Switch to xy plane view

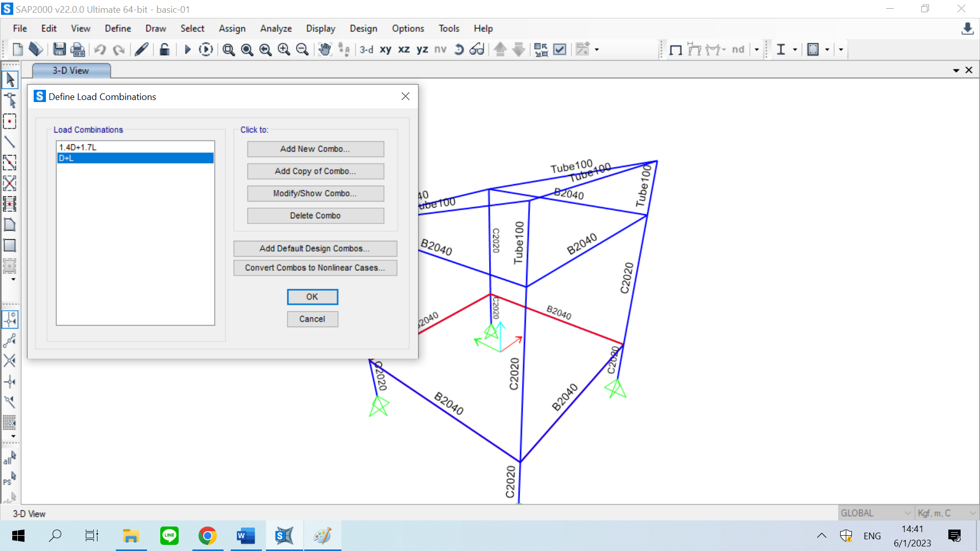point(385,49)
